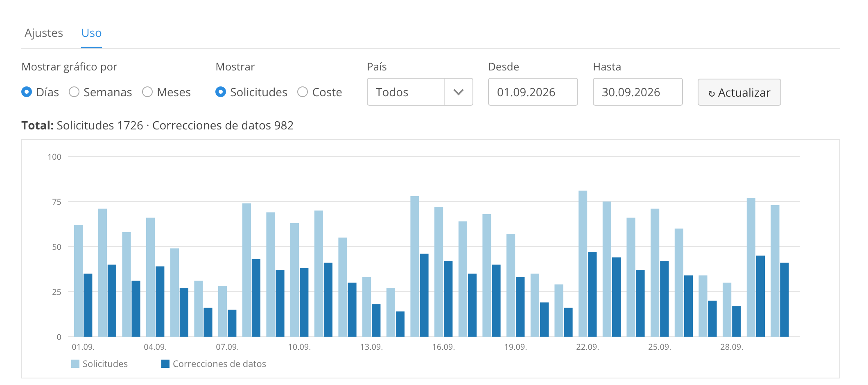This screenshot has height=385, width=868.
Task: Open the País dropdown showing Todos
Action: click(x=420, y=92)
